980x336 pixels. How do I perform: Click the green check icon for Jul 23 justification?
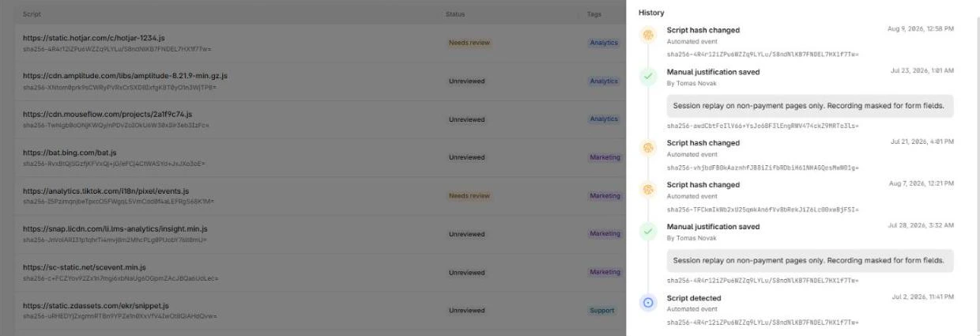[648, 76]
